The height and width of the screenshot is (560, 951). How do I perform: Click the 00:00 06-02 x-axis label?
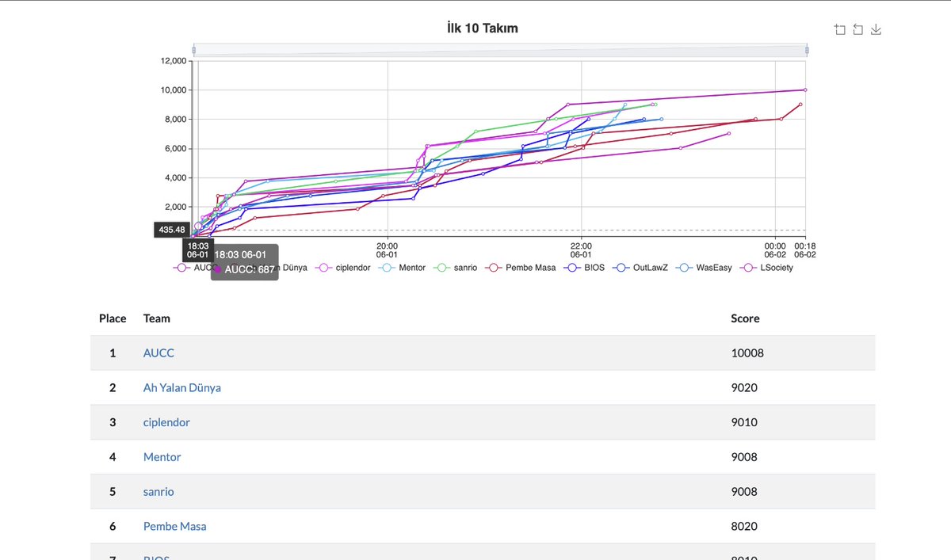coord(775,250)
